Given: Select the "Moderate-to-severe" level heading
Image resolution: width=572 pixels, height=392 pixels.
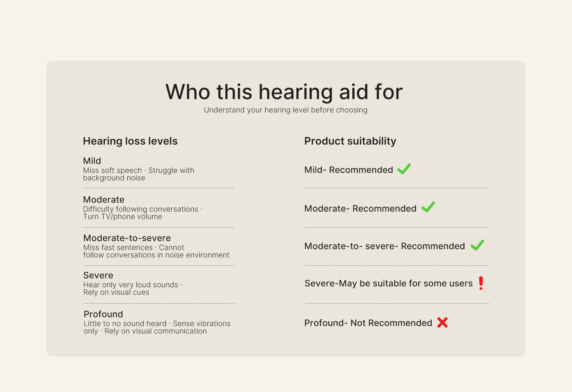Looking at the screenshot, I should click(127, 238).
